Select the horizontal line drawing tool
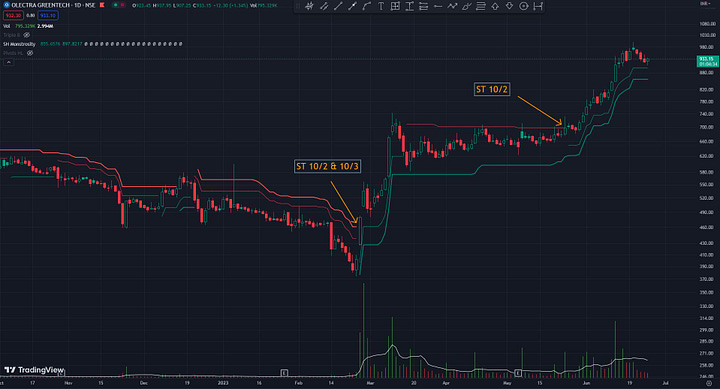The image size is (720, 389). pos(438,6)
